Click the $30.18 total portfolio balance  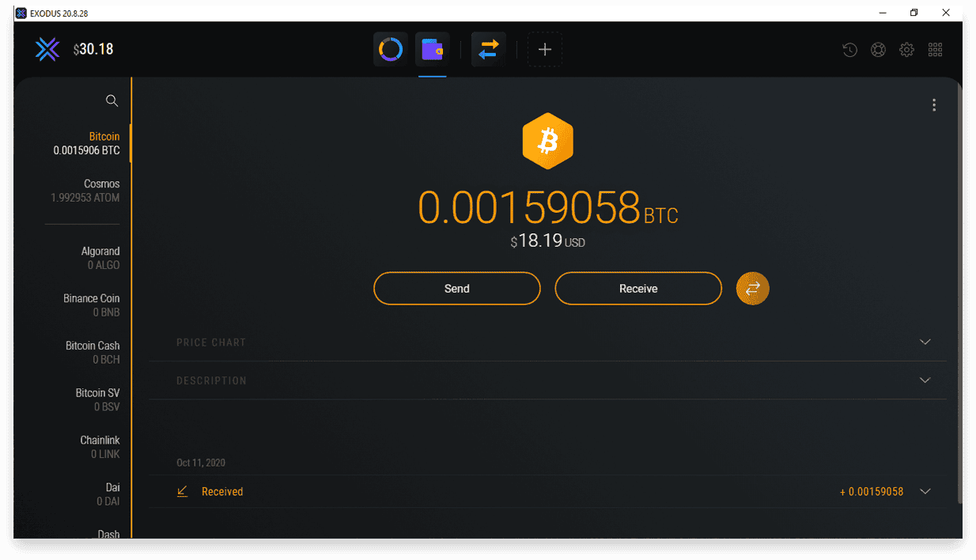coord(93,49)
